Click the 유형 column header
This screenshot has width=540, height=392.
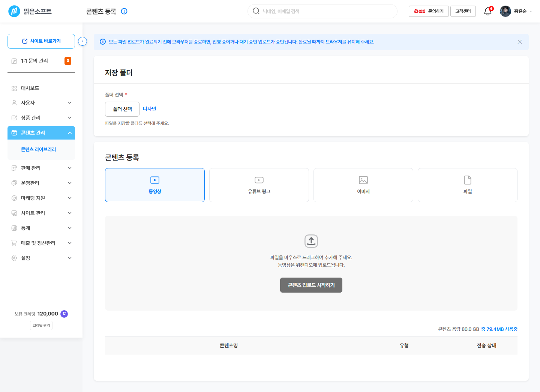[x=404, y=345]
